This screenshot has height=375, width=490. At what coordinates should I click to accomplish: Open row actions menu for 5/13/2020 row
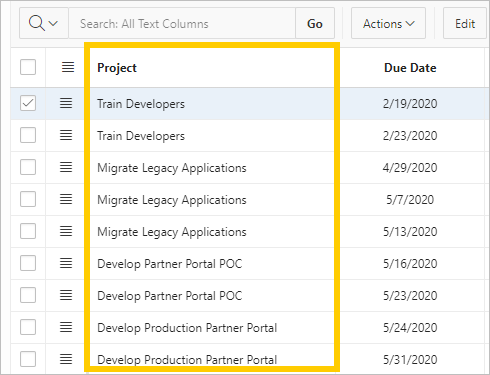click(x=66, y=231)
